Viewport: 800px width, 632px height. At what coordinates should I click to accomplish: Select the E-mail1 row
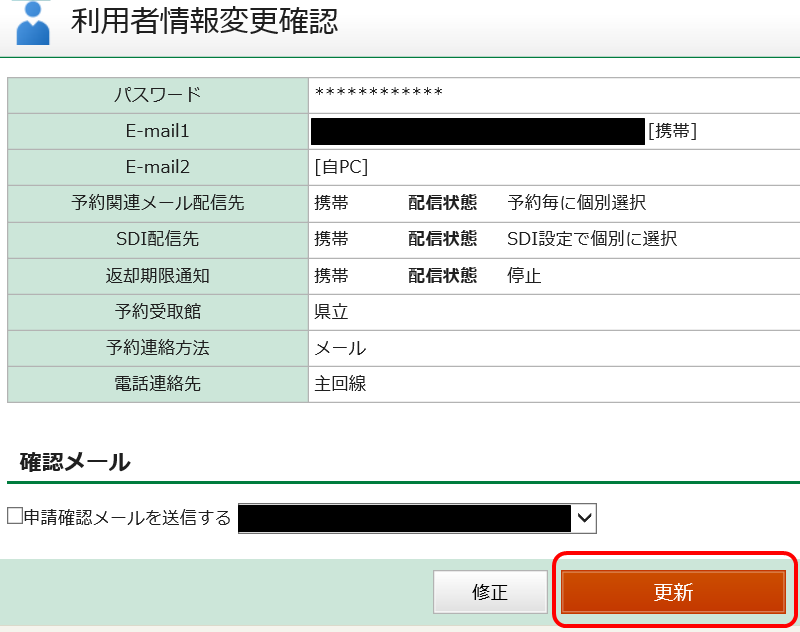click(157, 131)
